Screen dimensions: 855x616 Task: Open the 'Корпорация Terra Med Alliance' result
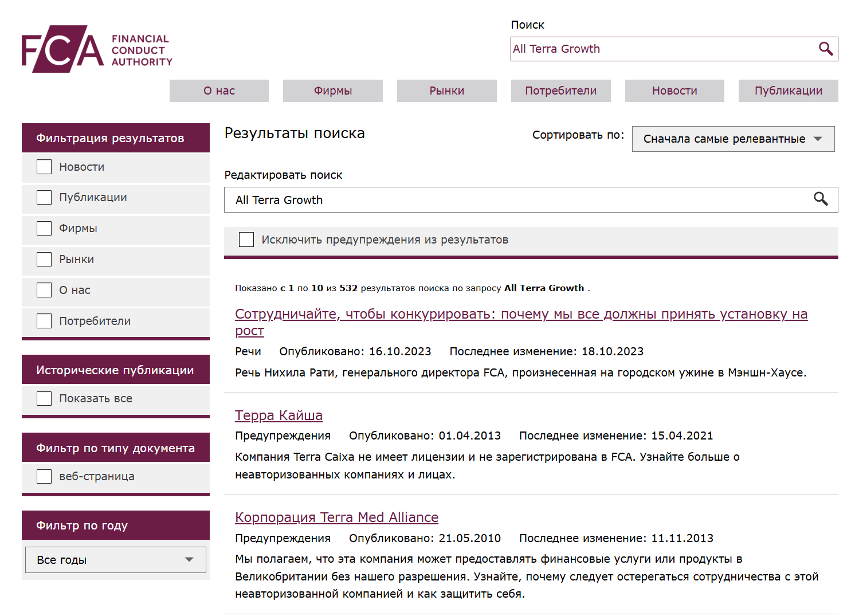click(336, 516)
